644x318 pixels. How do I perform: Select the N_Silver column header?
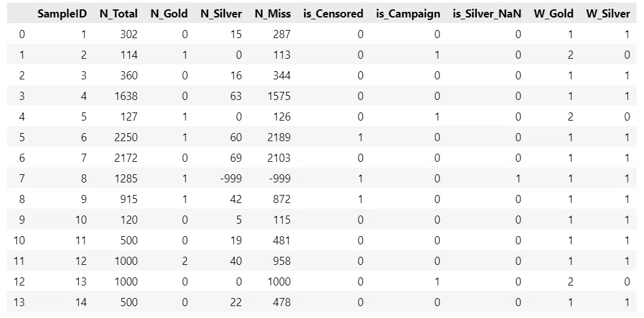pos(221,14)
